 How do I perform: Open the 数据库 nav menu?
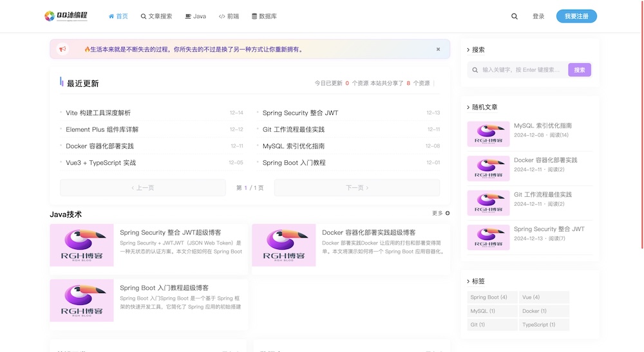(264, 17)
